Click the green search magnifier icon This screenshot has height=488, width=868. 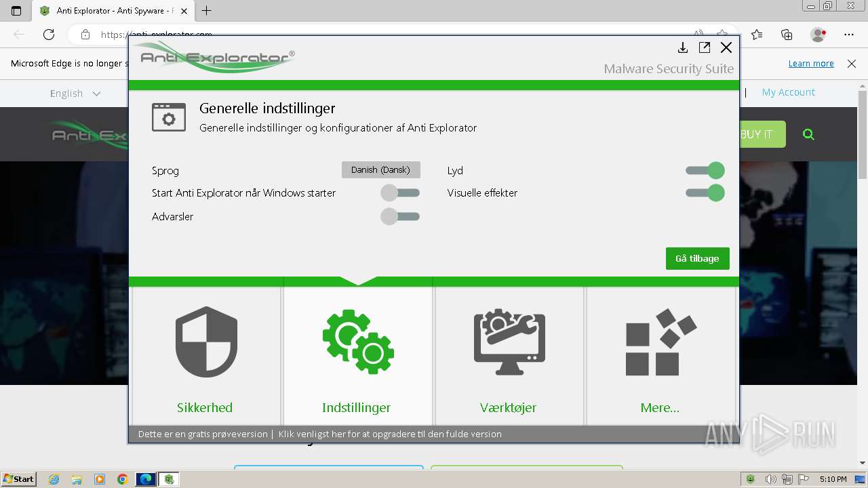click(x=808, y=134)
